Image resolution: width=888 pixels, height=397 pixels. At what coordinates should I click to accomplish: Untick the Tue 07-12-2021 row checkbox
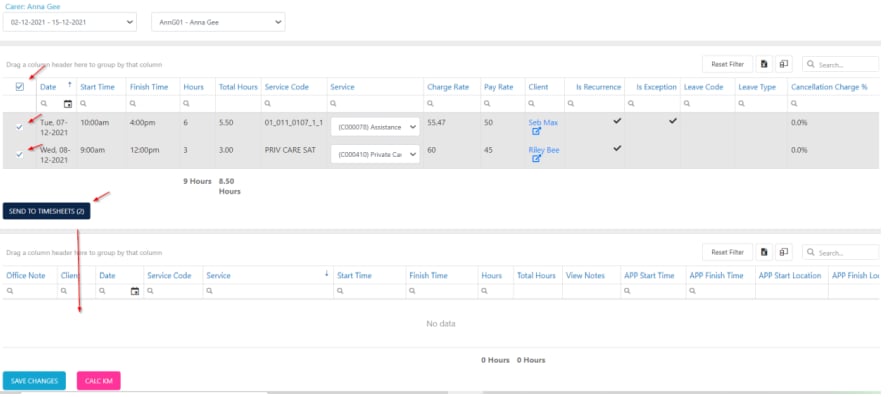(x=20, y=127)
